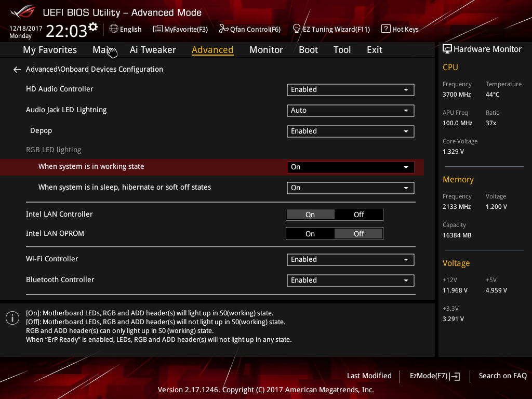This screenshot has width=532, height=399.
Task: Click the info icon beside help text
Action: [12, 318]
